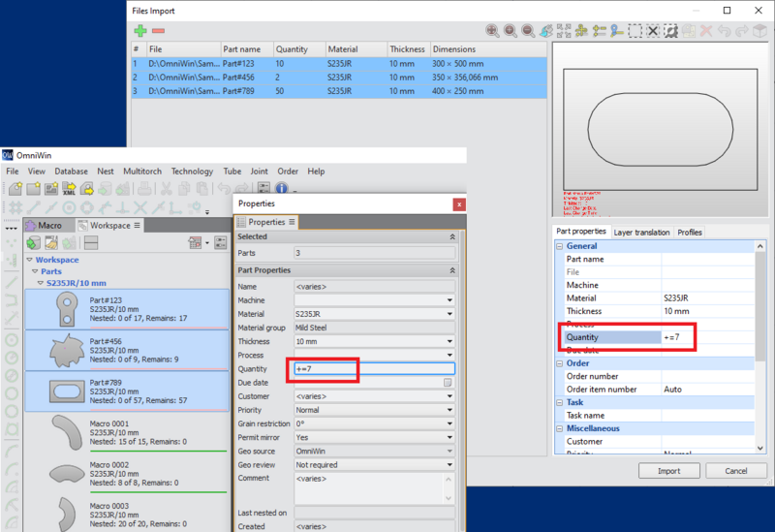This screenshot has height=532, width=775.
Task: Click the Quantity input field in the Properties panel
Action: (374, 369)
